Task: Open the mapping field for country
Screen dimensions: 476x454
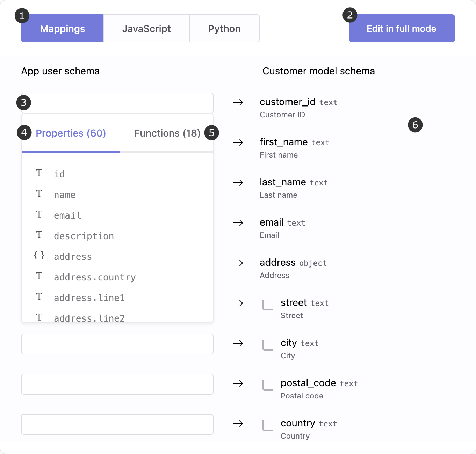Action: click(x=117, y=424)
